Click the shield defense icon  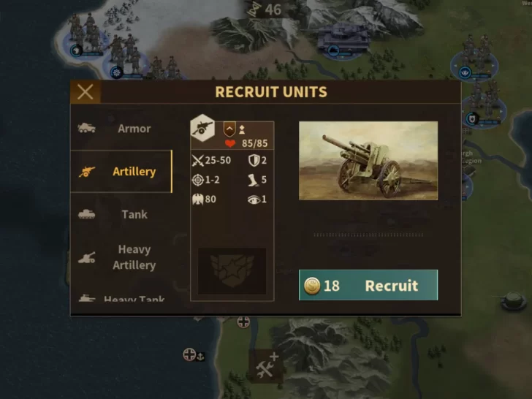click(x=254, y=160)
